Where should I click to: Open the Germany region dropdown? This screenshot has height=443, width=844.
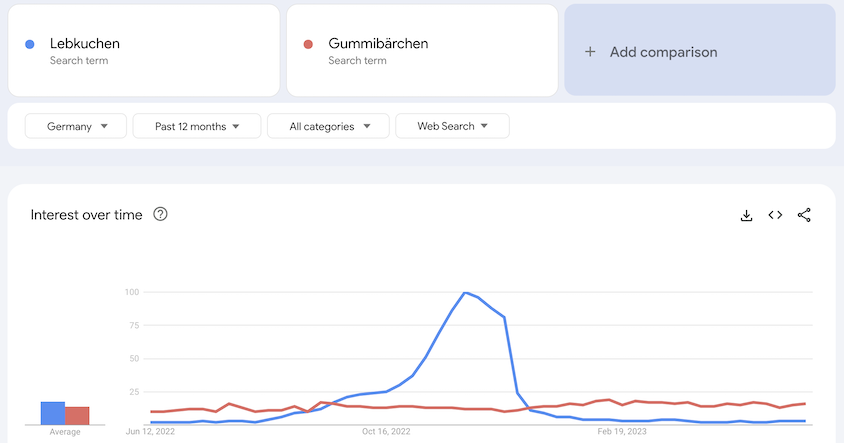(x=76, y=126)
